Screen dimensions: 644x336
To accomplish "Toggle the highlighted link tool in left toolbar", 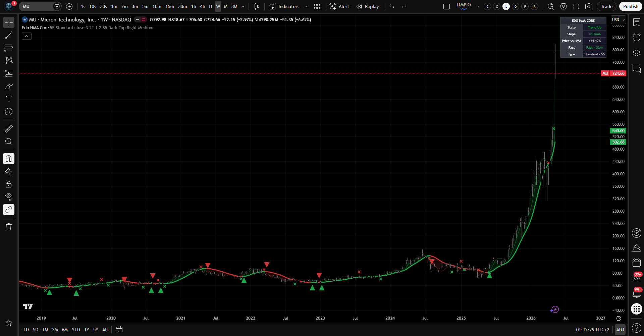I will (x=9, y=210).
